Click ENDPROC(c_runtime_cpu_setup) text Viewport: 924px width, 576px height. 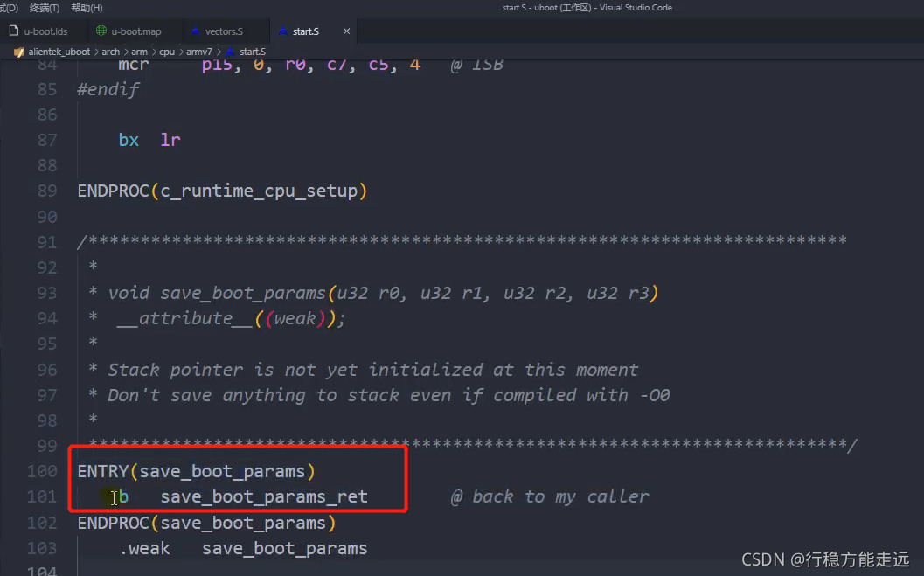[222, 191]
